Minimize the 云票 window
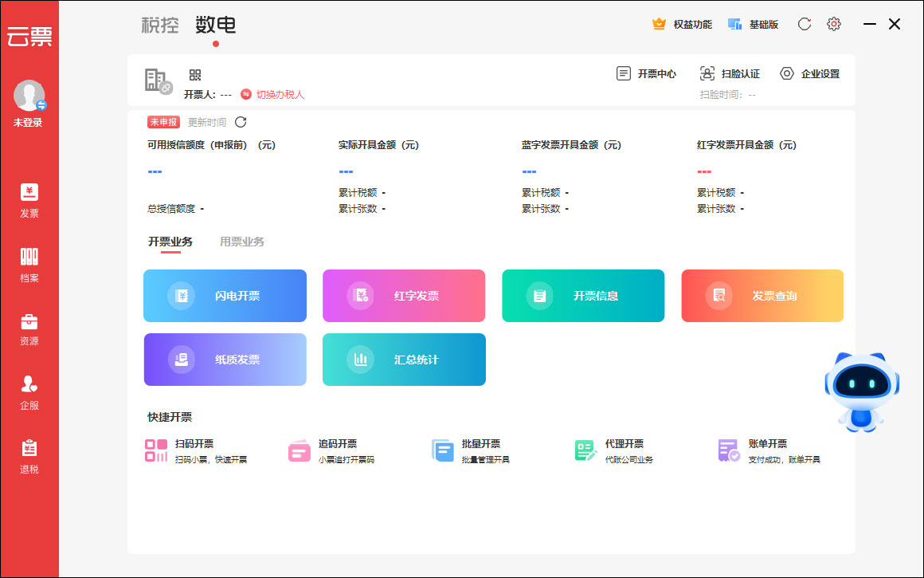The width and height of the screenshot is (924, 578). coord(870,24)
